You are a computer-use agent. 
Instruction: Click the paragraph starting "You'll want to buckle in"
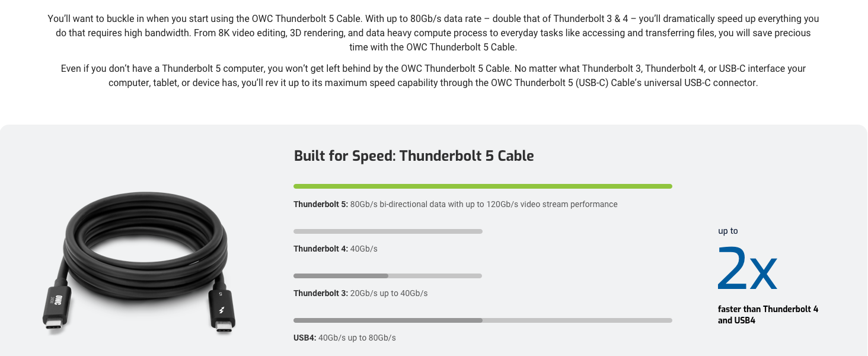coord(433,33)
